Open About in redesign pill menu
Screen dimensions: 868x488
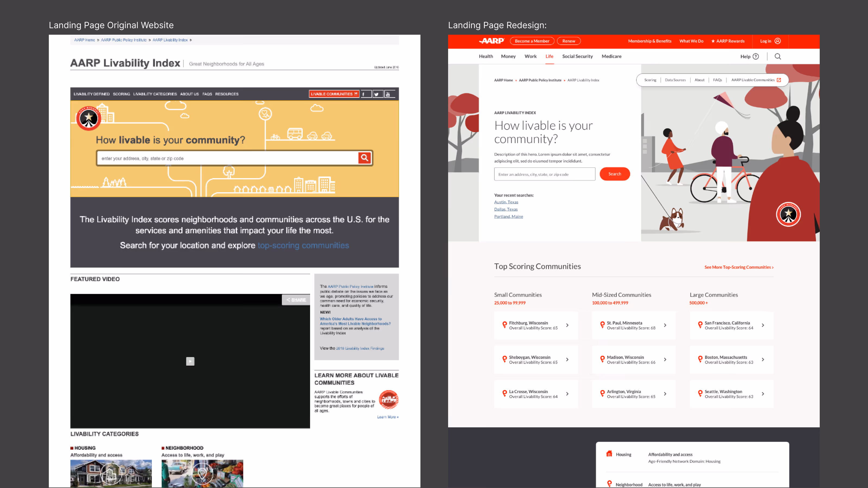tap(699, 80)
